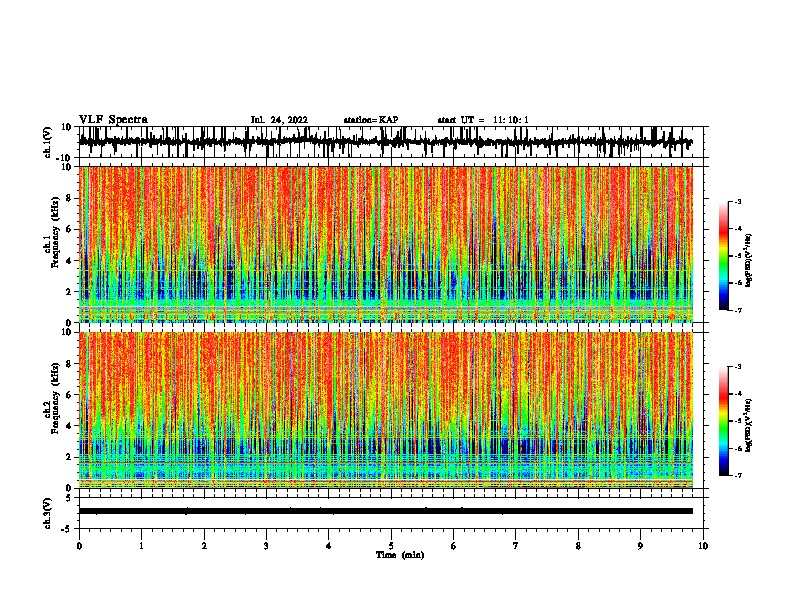This screenshot has height=612, width=792.
Task: Click time axis tick label "4"
Action: (x=329, y=546)
